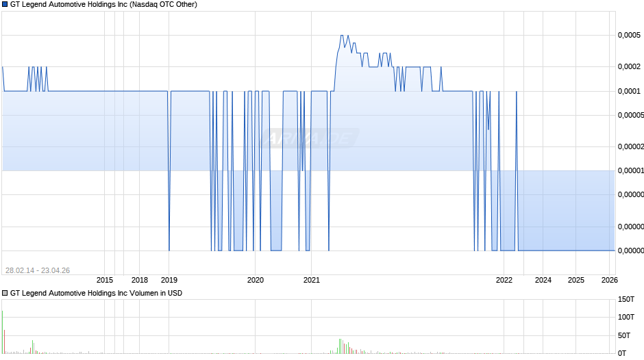Click the date range 28.02.14 - 23.04.26

(x=38, y=270)
